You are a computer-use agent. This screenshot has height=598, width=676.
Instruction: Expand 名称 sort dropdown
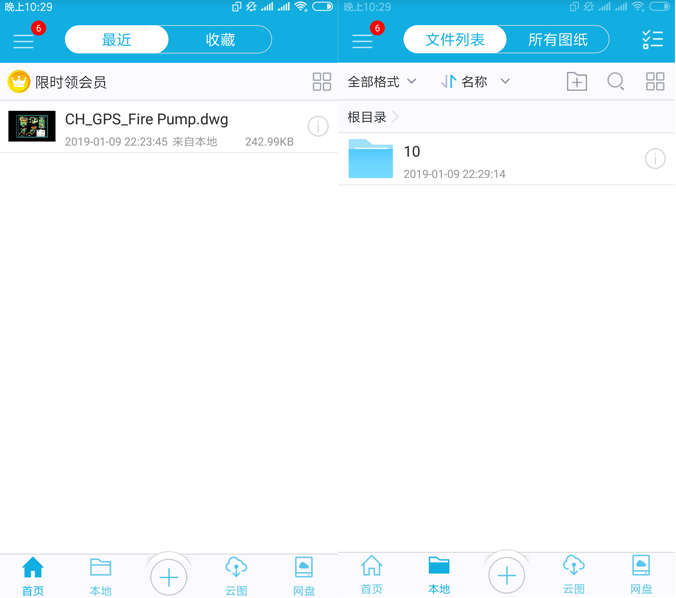click(x=486, y=81)
